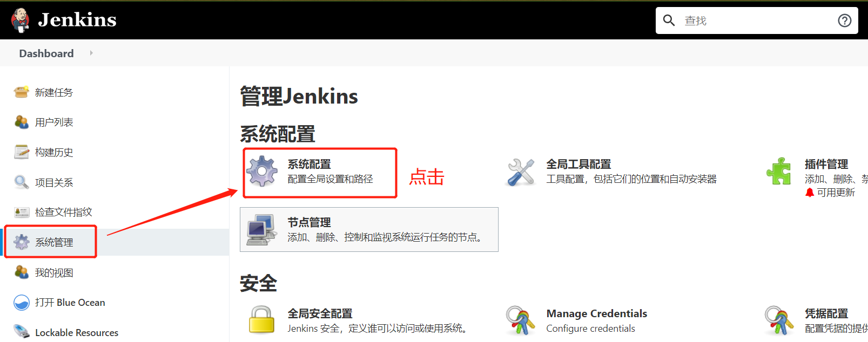Open Lockable Resources sidebar link
This screenshot has width=868, height=342.
click(x=77, y=333)
